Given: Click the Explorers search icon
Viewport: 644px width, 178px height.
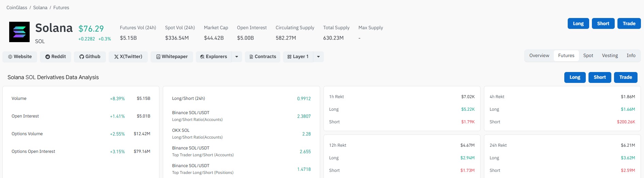Looking at the screenshot, I should click(x=202, y=57).
